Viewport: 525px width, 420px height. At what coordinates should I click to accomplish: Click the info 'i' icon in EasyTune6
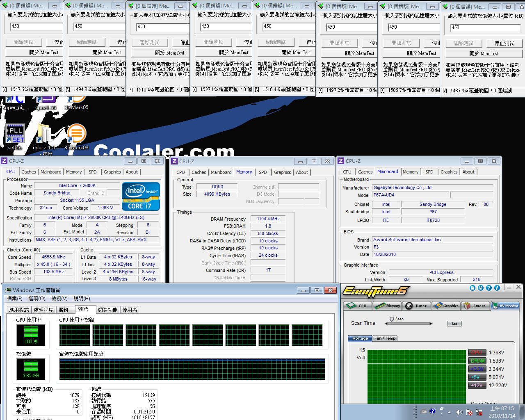(x=497, y=288)
